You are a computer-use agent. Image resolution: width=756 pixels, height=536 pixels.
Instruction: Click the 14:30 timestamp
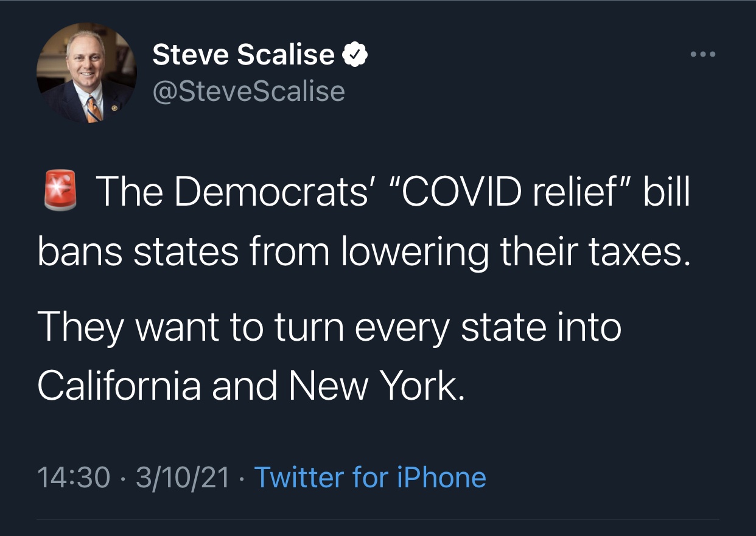pyautogui.click(x=74, y=478)
